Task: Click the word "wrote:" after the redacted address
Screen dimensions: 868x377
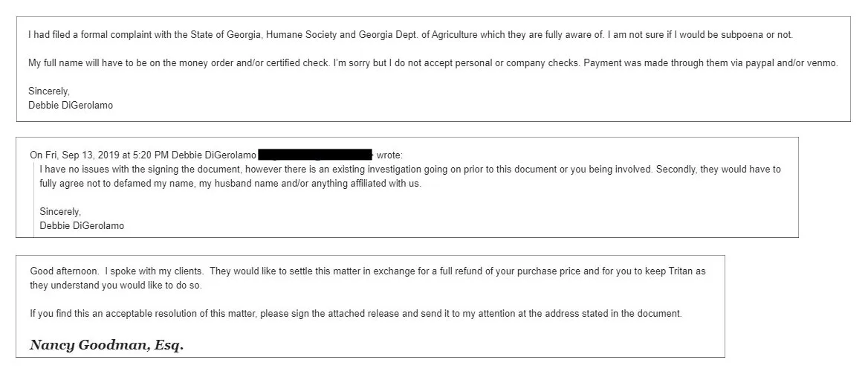Action: 389,155
